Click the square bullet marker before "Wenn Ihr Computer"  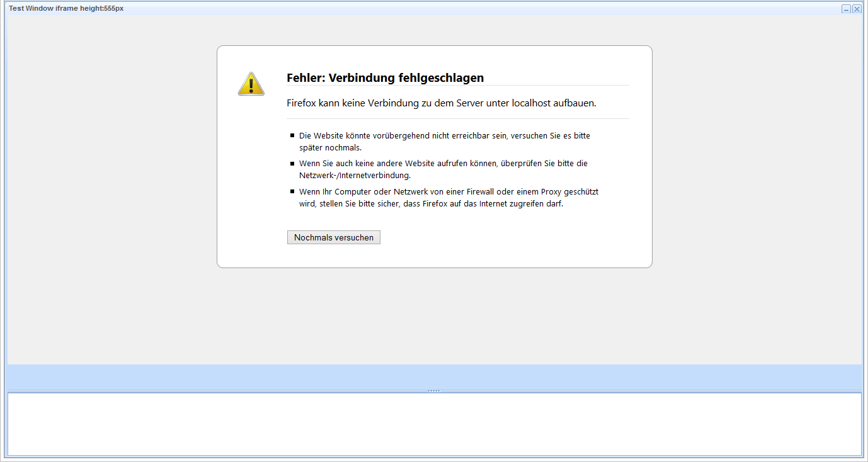click(x=292, y=191)
